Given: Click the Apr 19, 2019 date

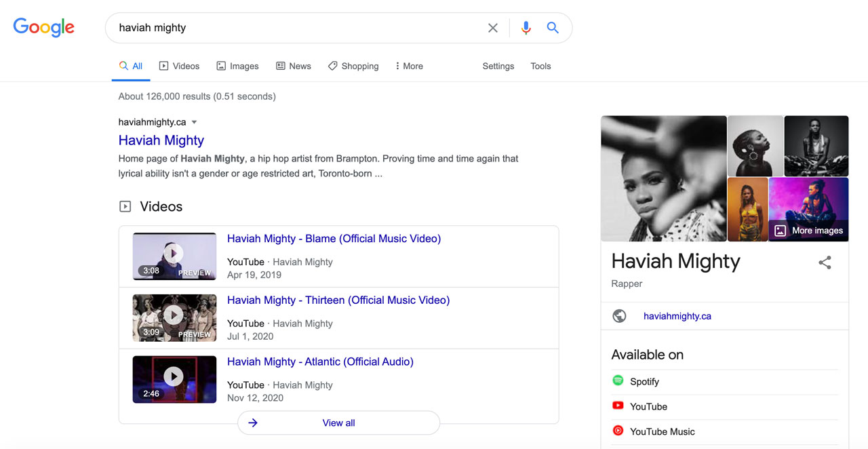Looking at the screenshot, I should (x=254, y=275).
